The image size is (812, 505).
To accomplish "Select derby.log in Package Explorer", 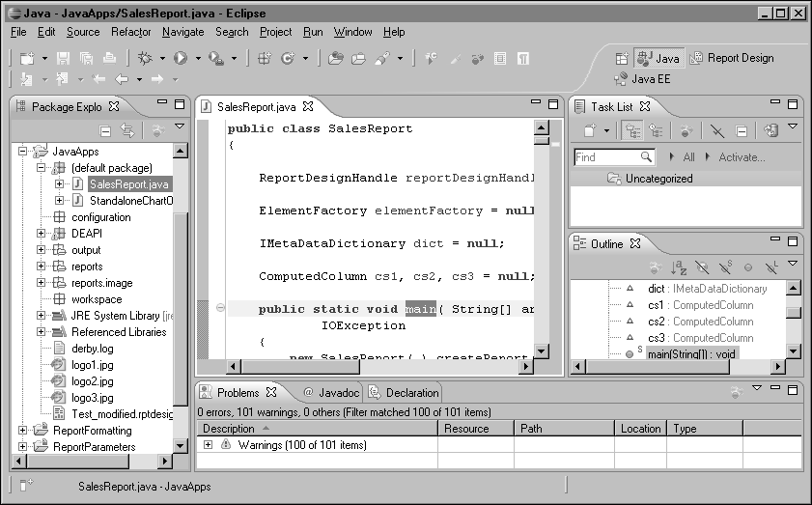I will tap(92, 349).
